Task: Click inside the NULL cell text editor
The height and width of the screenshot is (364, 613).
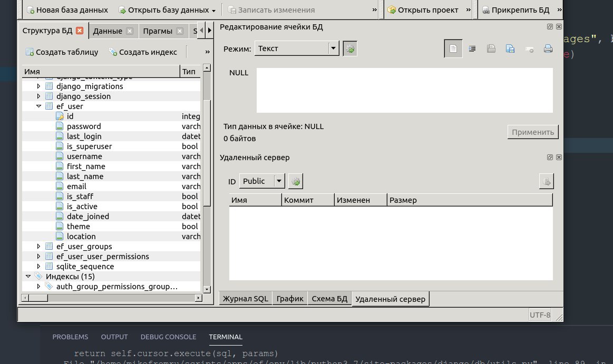Action: (x=405, y=90)
